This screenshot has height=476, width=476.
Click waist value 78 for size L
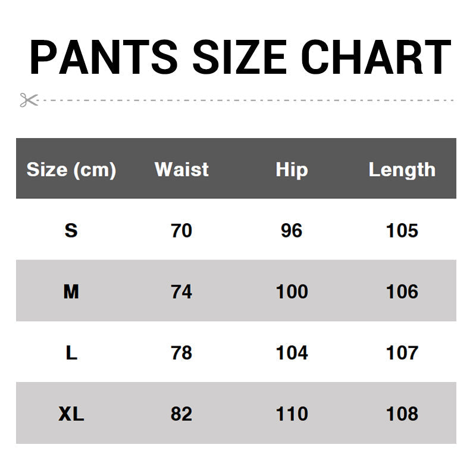coord(181,353)
